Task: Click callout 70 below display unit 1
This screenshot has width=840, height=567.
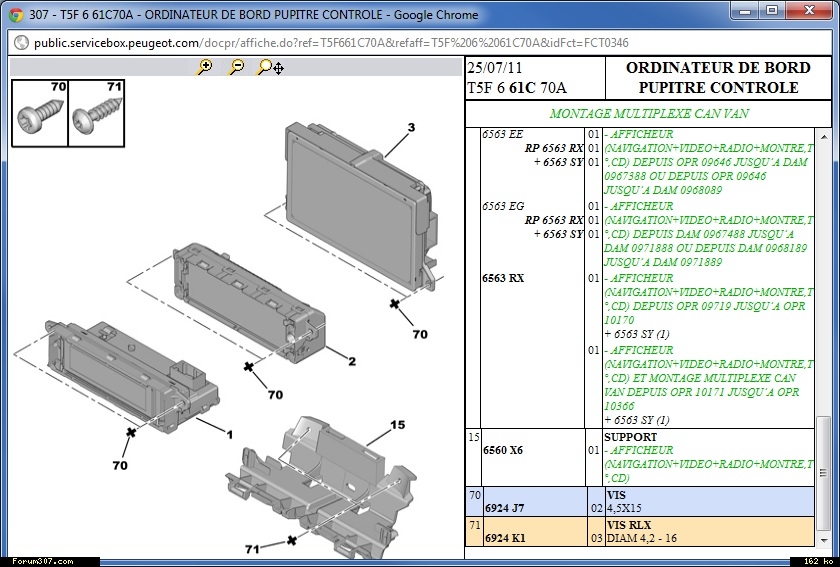Action: click(x=120, y=465)
